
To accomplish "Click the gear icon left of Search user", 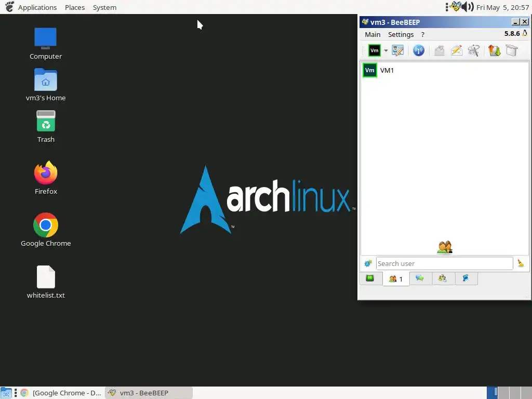I will click(368, 263).
